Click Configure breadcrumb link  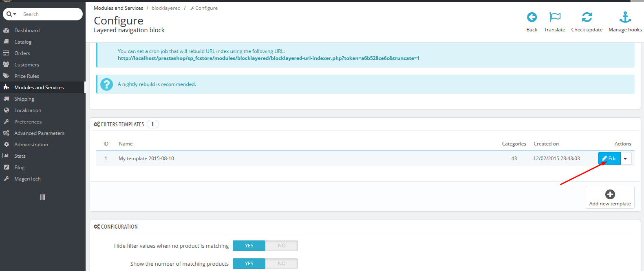(x=204, y=8)
